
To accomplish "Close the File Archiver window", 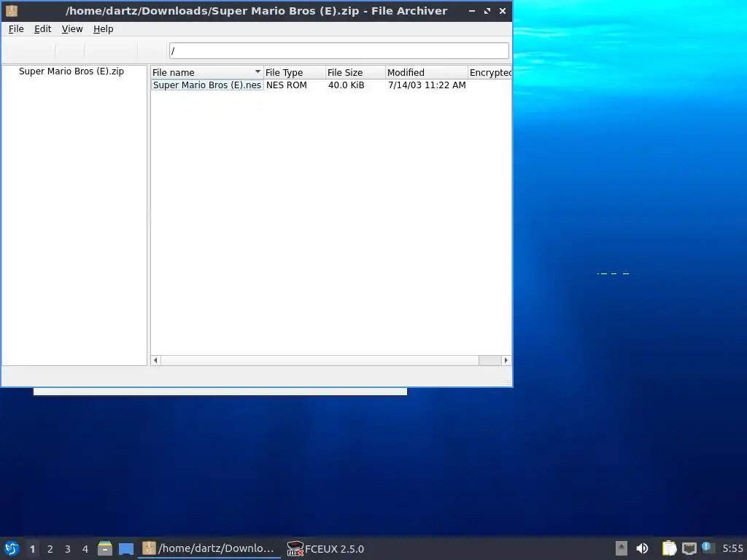I will [503, 10].
